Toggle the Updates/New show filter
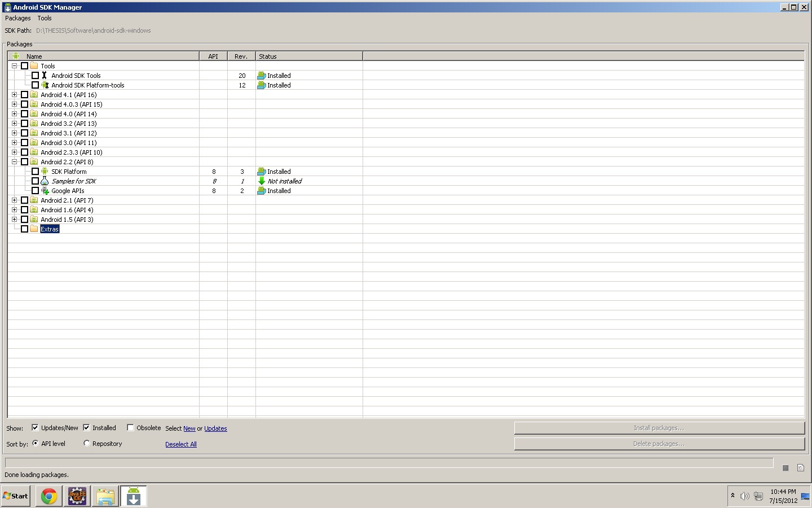Screen dimensions: 812x508 click(x=35, y=427)
